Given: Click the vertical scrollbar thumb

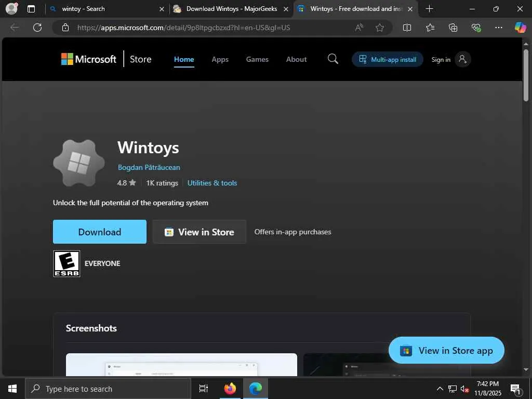Looking at the screenshot, I should coord(526,75).
